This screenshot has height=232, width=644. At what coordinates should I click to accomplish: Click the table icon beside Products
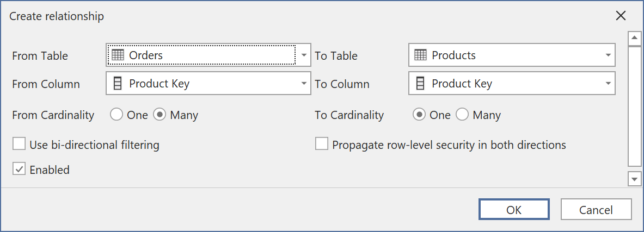[x=420, y=55]
